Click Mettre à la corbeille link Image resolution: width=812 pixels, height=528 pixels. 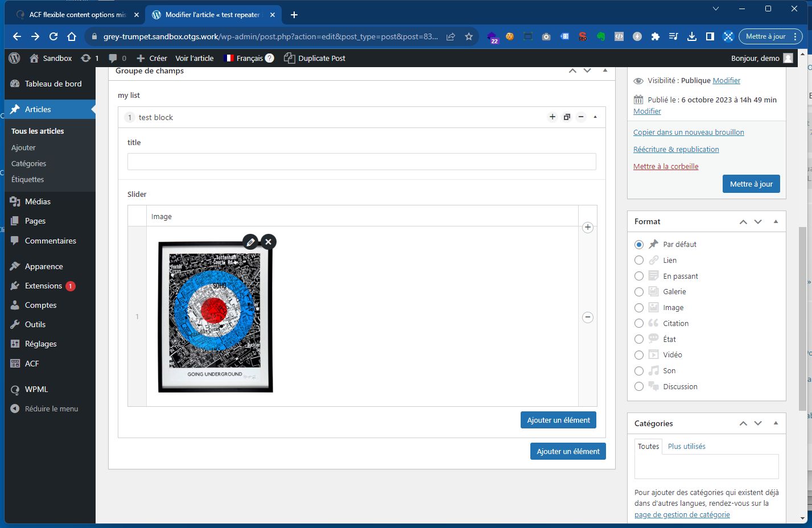666,167
